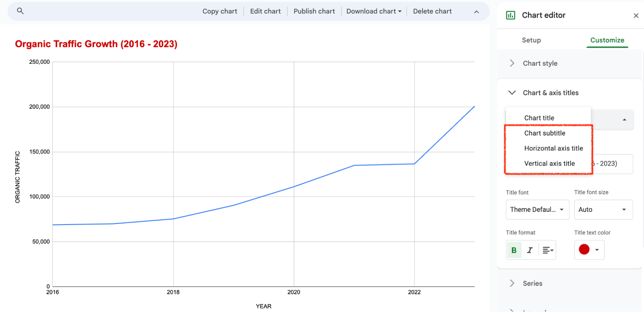
Task: Select Vertical axis title option
Action: [x=549, y=163]
